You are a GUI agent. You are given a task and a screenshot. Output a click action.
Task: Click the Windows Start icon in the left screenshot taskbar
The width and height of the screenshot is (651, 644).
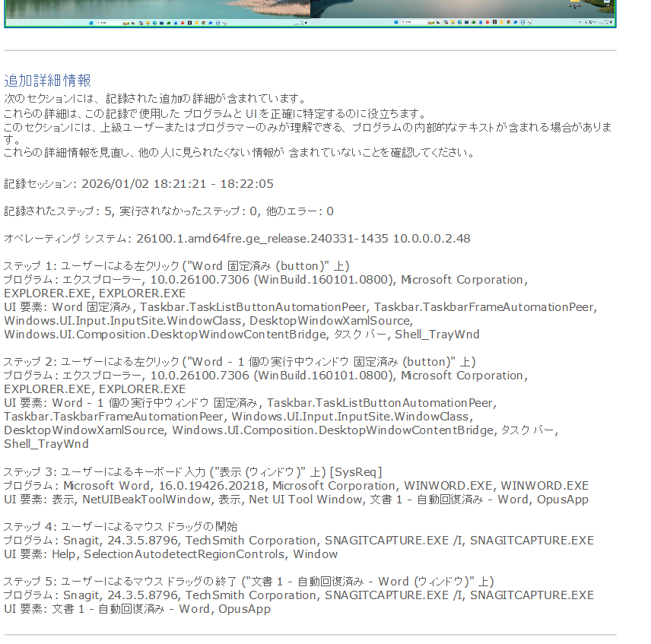tap(90, 23)
